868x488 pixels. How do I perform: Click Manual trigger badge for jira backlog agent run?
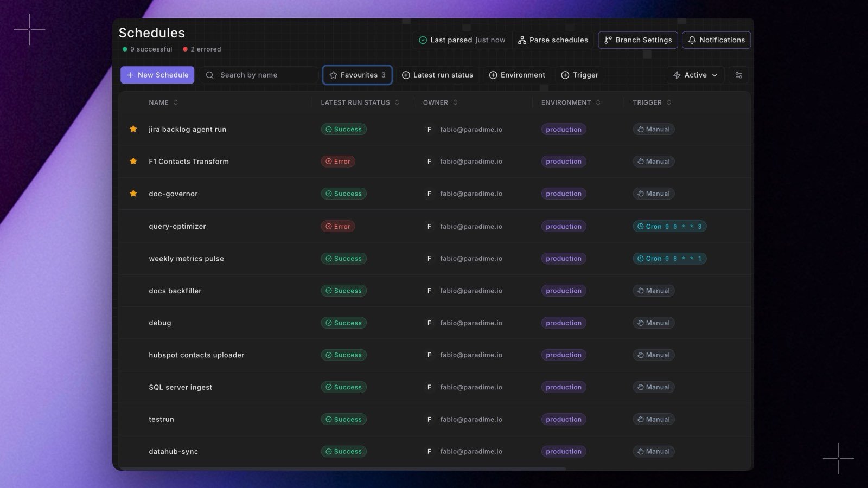(653, 129)
